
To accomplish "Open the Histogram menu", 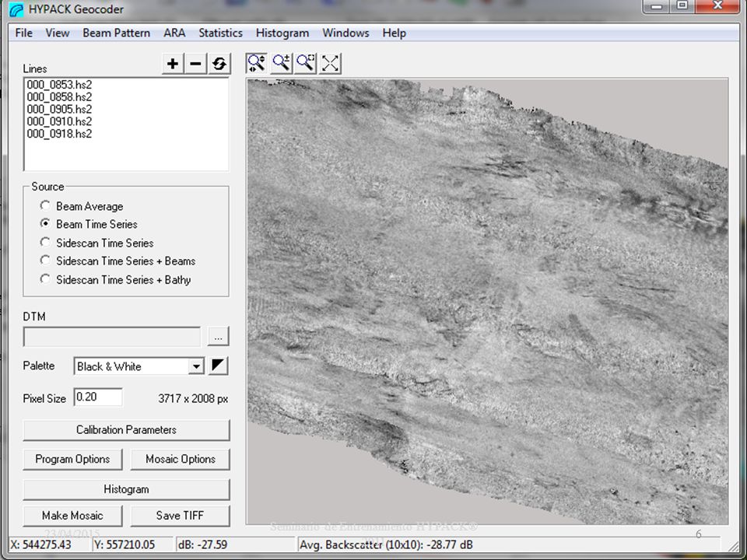I will pyautogui.click(x=282, y=33).
